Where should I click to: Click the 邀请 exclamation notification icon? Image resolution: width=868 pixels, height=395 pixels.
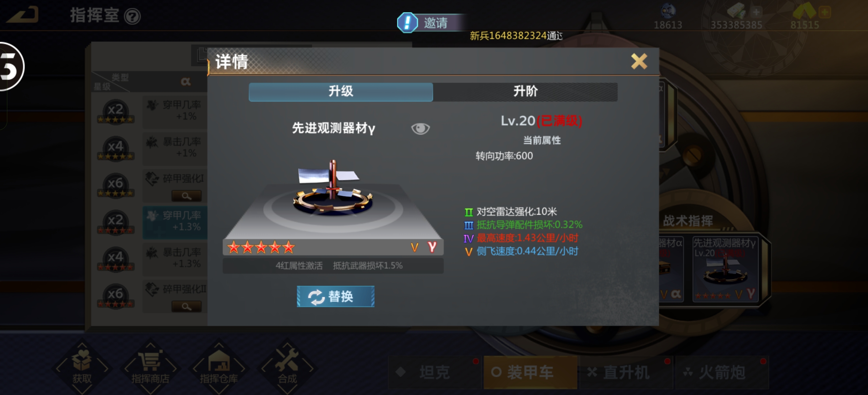[x=407, y=23]
